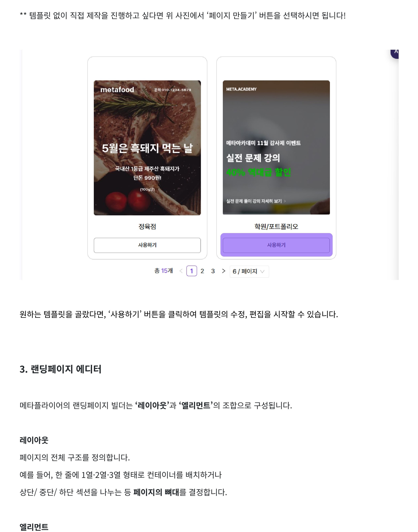Open the purple avatar icon at top right
This screenshot has height=532, width=418.
[395, 53]
